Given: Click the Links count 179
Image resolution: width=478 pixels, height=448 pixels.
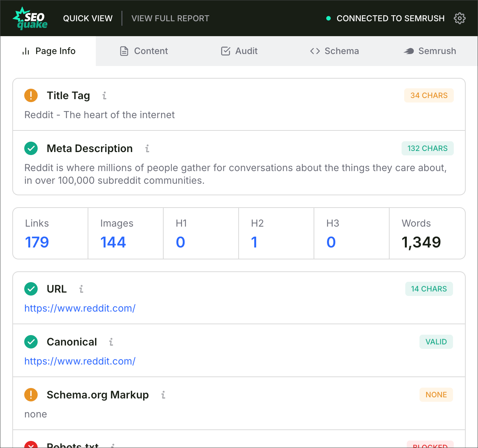Looking at the screenshot, I should [37, 242].
